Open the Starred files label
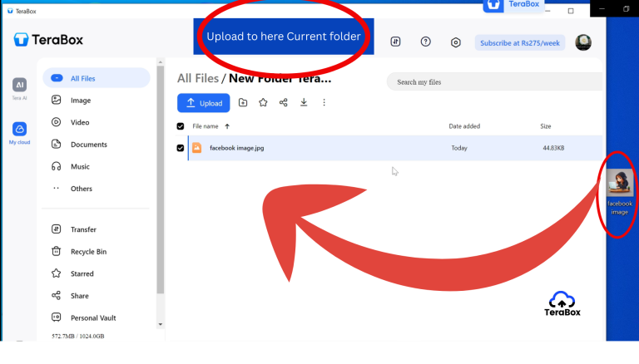This screenshot has height=364, width=639. (82, 273)
